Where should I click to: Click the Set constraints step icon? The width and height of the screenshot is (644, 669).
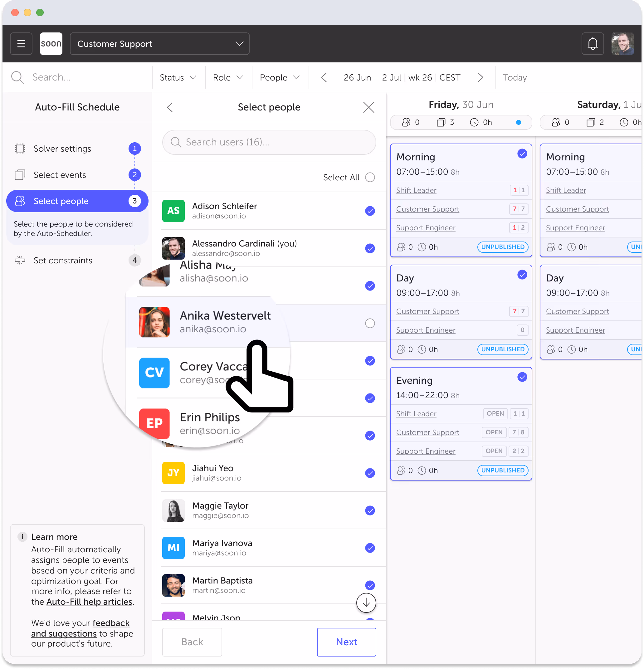click(20, 261)
